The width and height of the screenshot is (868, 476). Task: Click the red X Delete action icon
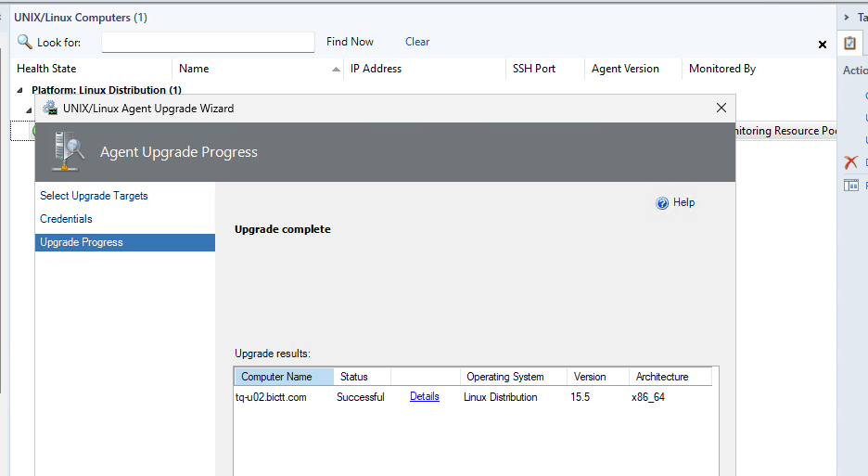[850, 162]
